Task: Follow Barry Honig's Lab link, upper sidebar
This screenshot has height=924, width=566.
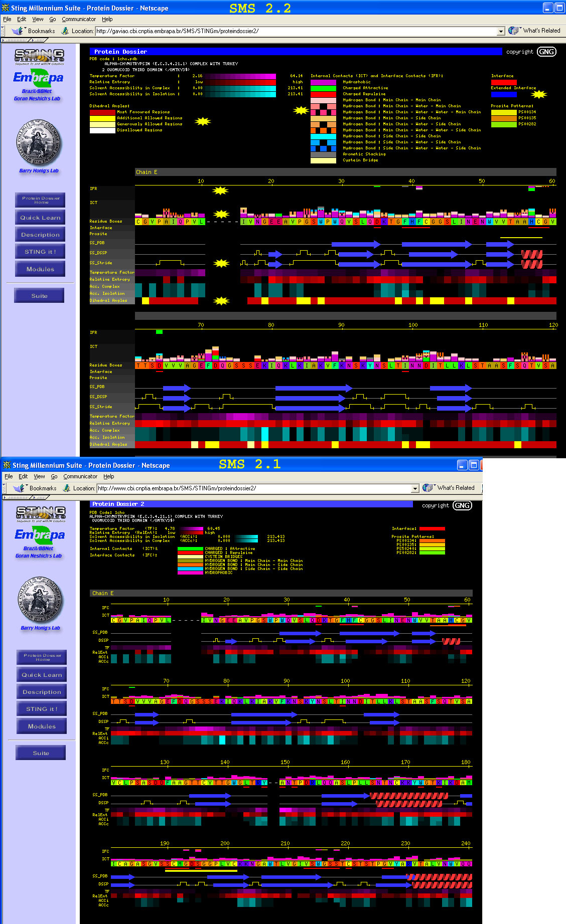Action: tap(39, 171)
